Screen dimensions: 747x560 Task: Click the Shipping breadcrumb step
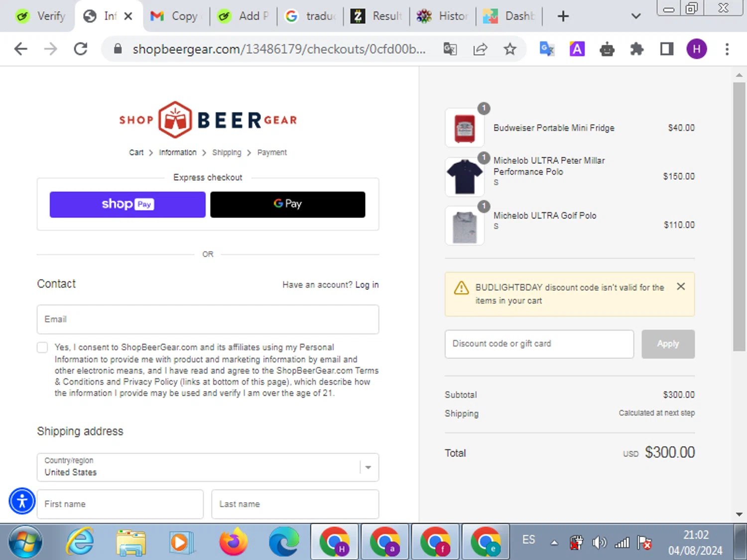pos(227,152)
